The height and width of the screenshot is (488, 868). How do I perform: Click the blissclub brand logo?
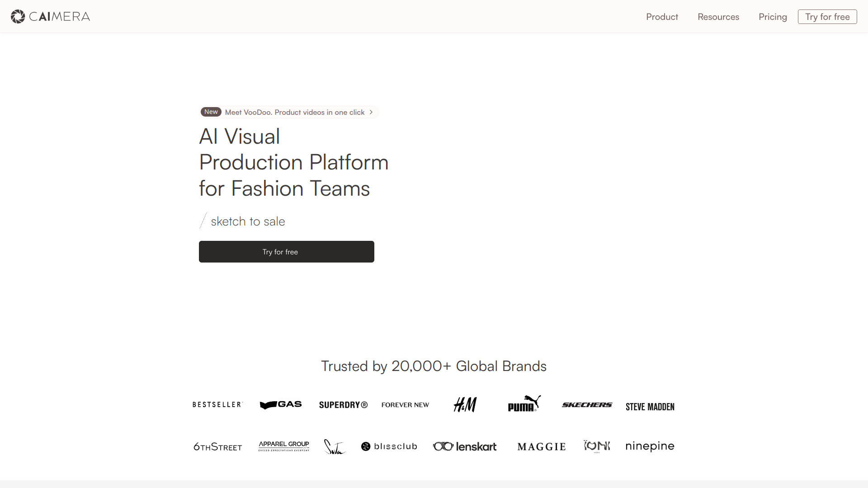tap(389, 446)
